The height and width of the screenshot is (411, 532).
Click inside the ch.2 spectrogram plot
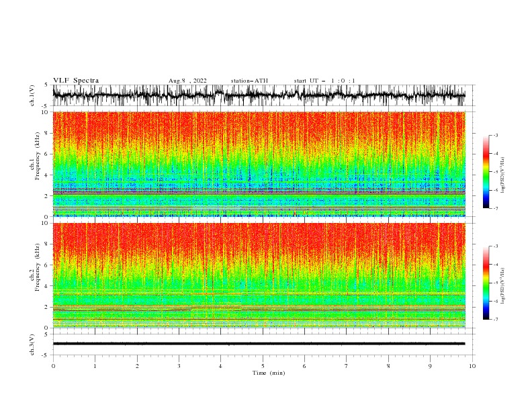coord(259,275)
